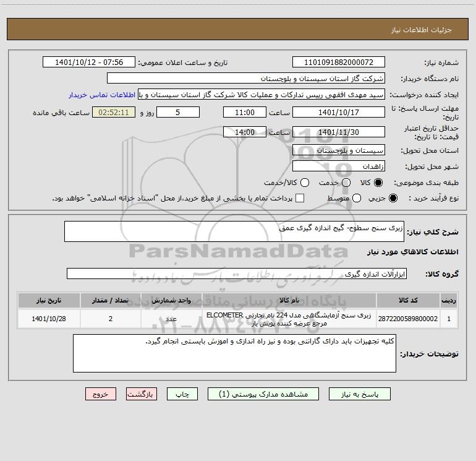Click the requester field سید مهدی افقهی
Image resolution: width=476 pixels, height=461 pixels.
[x=261, y=95]
